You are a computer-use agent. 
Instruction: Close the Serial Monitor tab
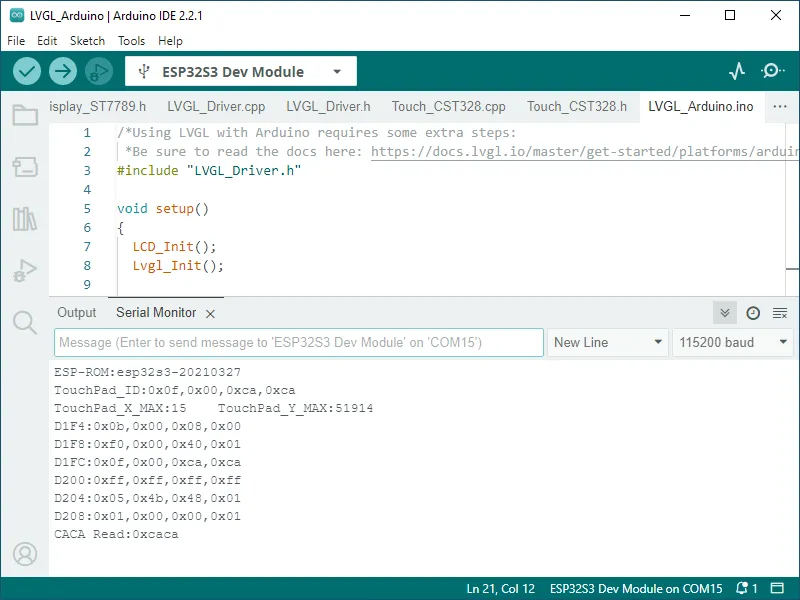click(210, 314)
